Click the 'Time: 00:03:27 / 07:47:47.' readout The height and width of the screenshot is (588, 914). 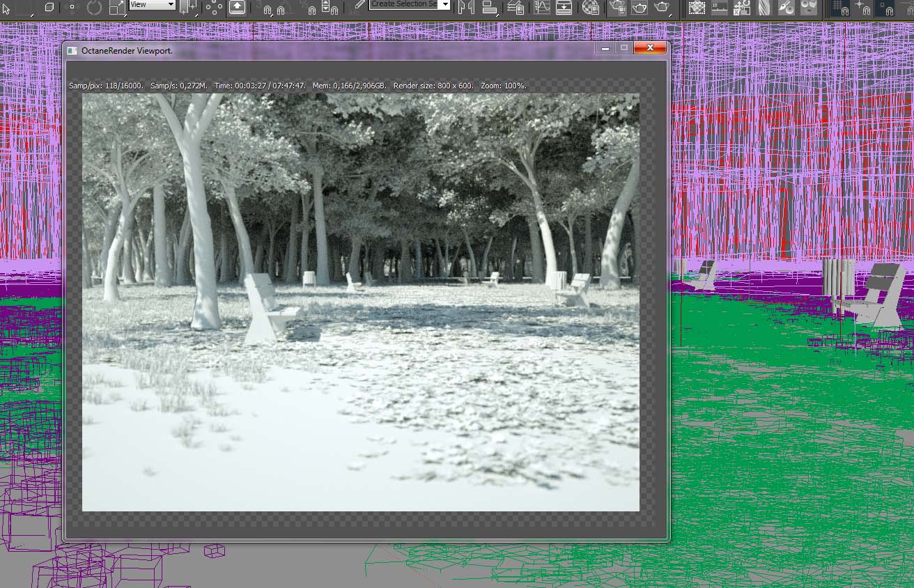pyautogui.click(x=261, y=86)
